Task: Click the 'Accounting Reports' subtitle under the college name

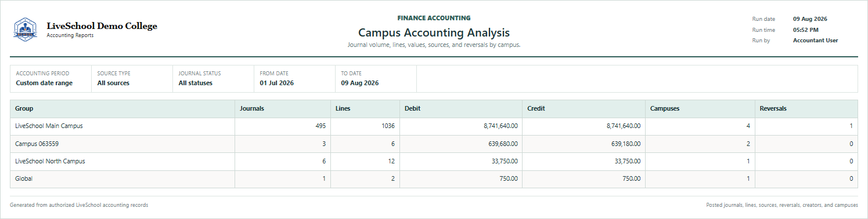Action: (70, 35)
